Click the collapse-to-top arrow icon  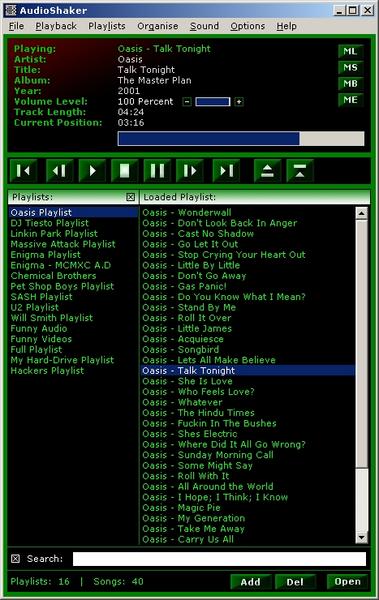coord(300,171)
